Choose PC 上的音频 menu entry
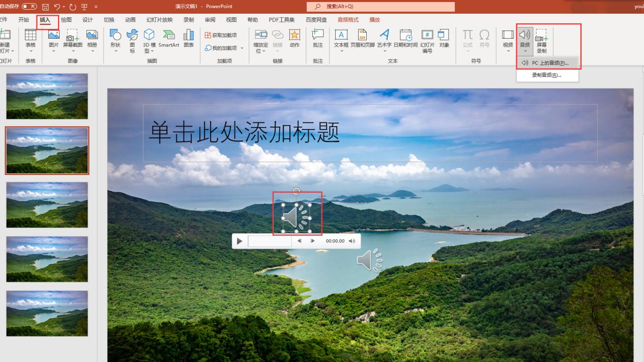This screenshot has height=362, width=644. pos(547,63)
